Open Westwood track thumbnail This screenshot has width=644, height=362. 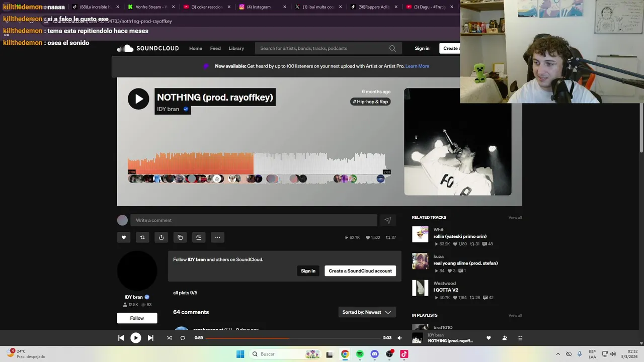click(420, 288)
